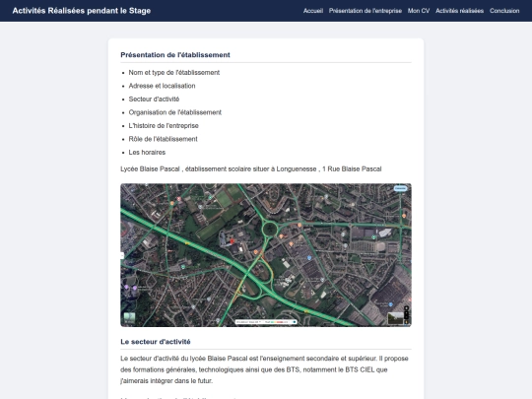
Task: Go to Présentation de l'entreprise page
Action: [x=366, y=11]
